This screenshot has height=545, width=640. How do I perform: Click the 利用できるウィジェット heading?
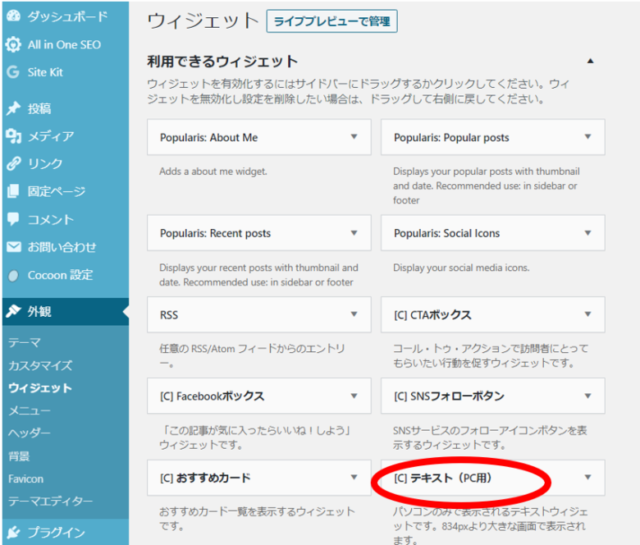222,61
